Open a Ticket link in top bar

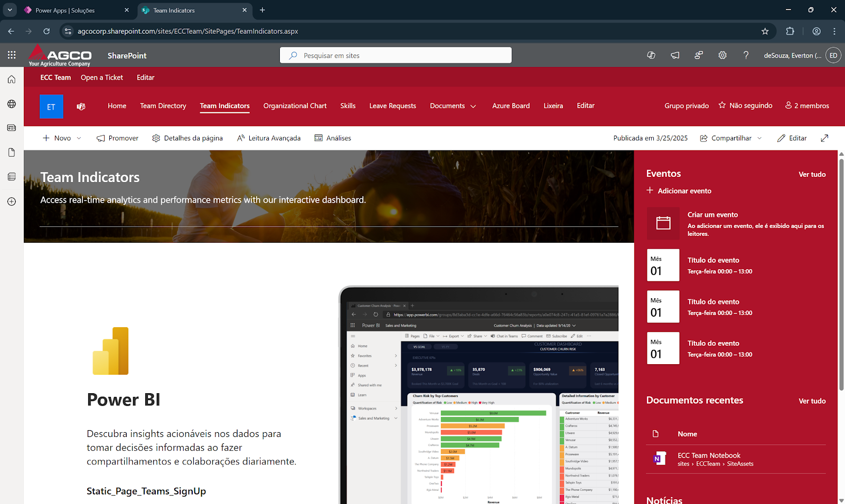click(x=102, y=78)
